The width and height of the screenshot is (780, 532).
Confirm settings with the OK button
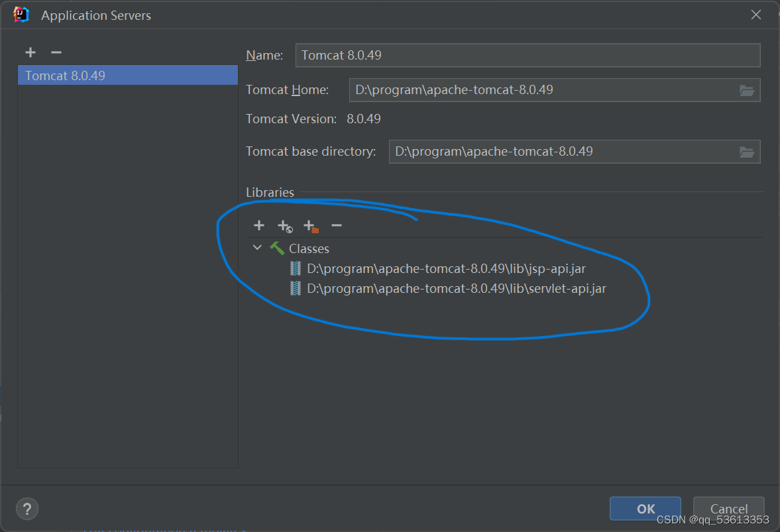pyautogui.click(x=645, y=509)
